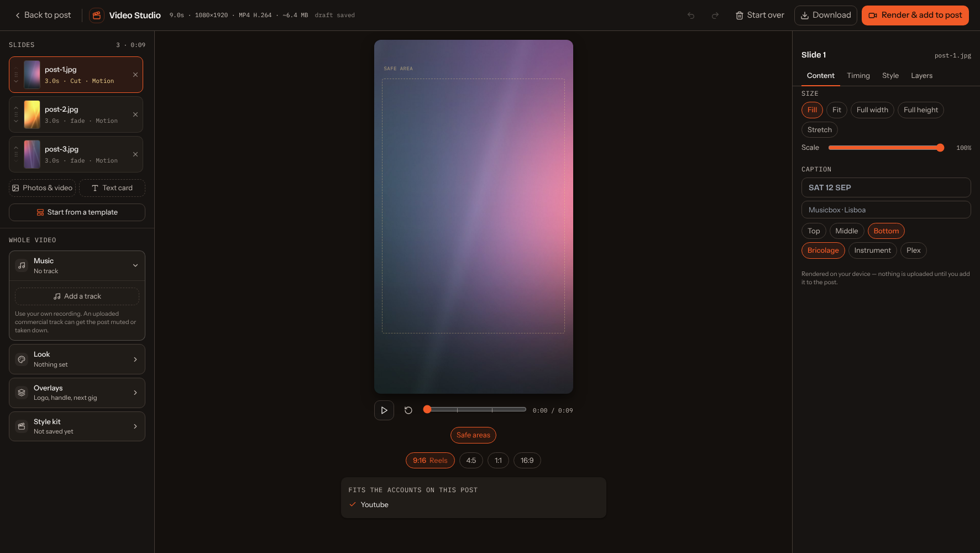The height and width of the screenshot is (553, 980).
Task: Move post-2.jpg slide down
Action: (x=16, y=121)
